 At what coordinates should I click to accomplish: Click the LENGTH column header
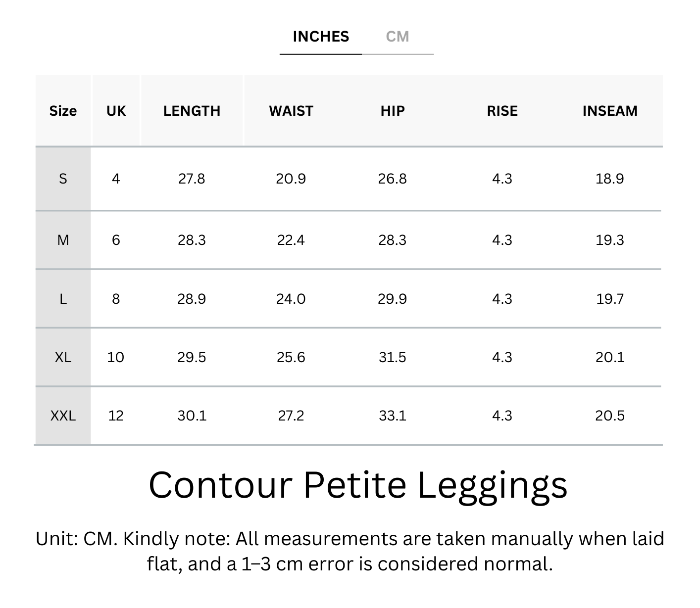[x=192, y=111]
